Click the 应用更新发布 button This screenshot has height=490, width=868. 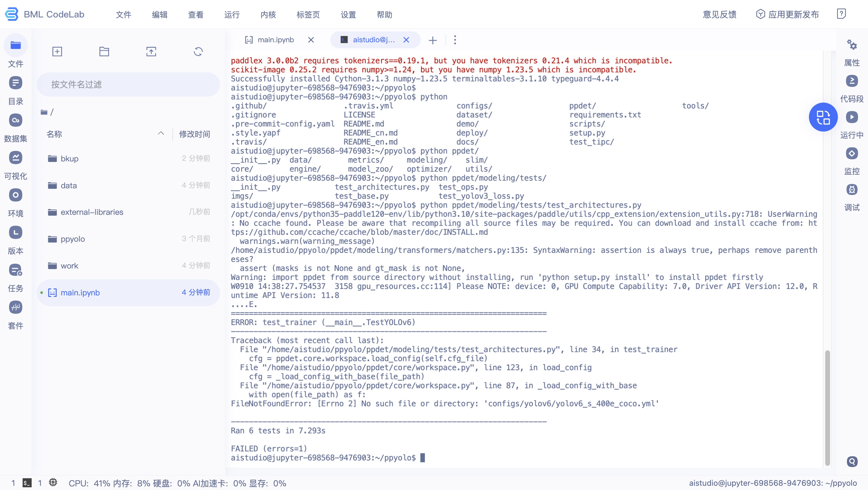788,14
